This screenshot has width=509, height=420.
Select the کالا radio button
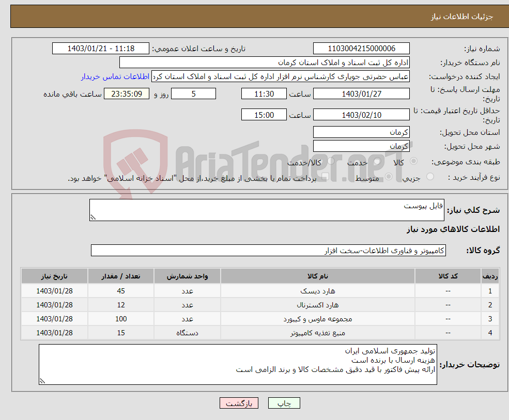coord(413,161)
